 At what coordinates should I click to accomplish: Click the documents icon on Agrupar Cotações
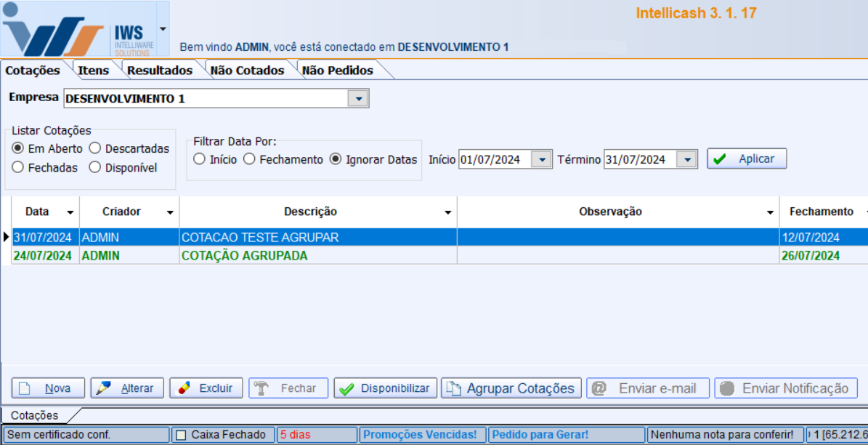tap(453, 388)
